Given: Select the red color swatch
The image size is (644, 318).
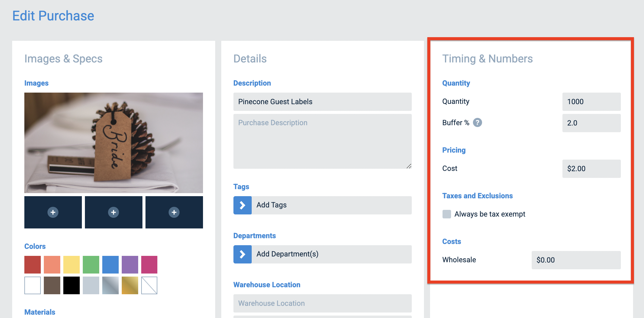Looking at the screenshot, I should 33,265.
